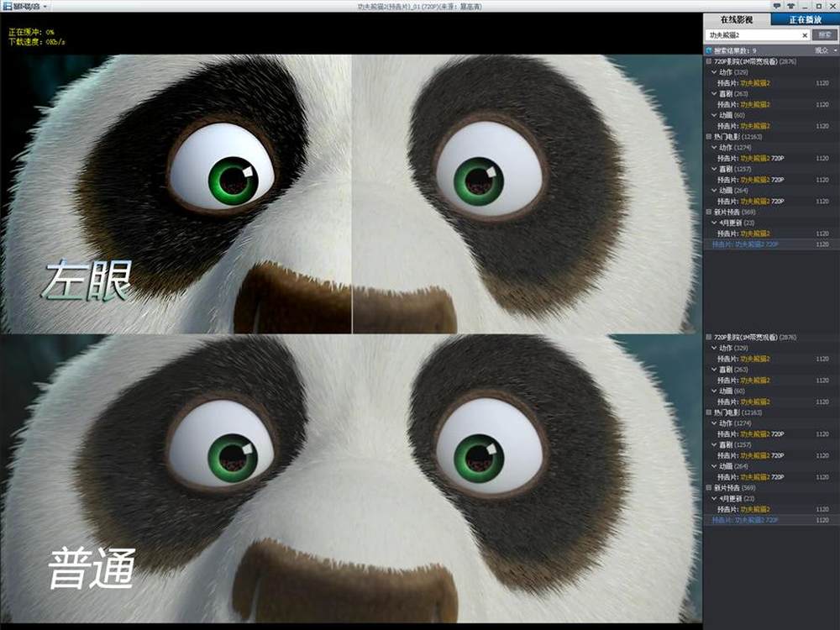Select 720P trailer under 喜剧 (1257) in upper list
The height and width of the screenshot is (630, 840).
click(771, 180)
